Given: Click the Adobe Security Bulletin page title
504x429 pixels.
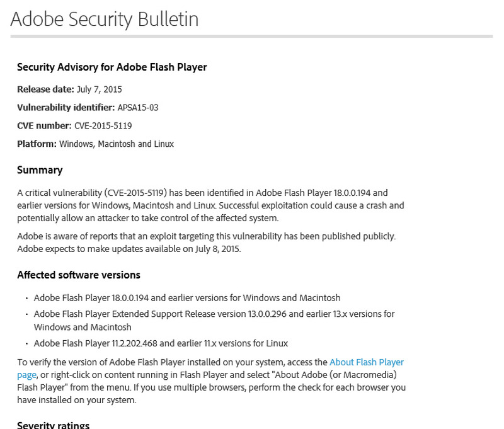Looking at the screenshot, I should pos(105,19).
